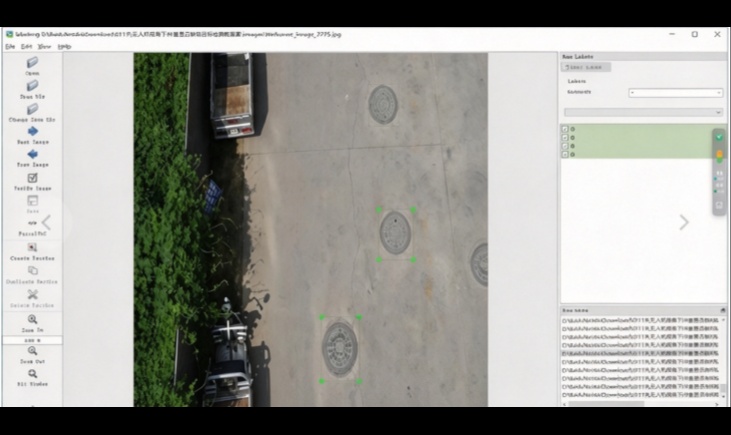Select the highlighted fifth file path row

coord(640,354)
